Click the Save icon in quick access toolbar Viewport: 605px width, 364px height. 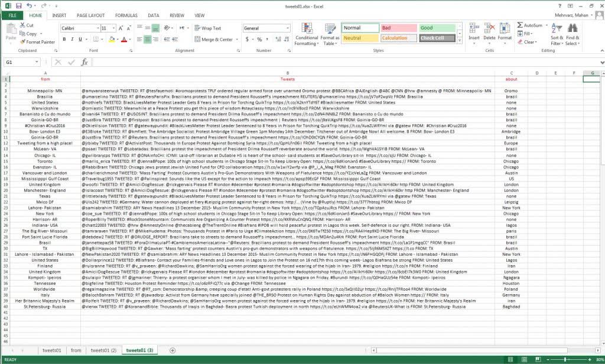pos(18,6)
